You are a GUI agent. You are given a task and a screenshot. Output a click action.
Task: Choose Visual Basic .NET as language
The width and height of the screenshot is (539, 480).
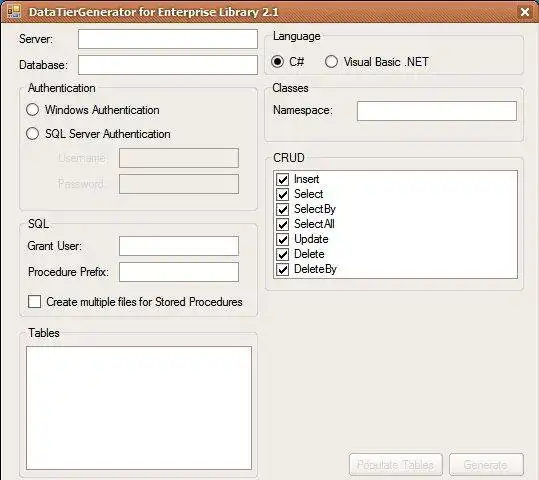[x=331, y=62]
